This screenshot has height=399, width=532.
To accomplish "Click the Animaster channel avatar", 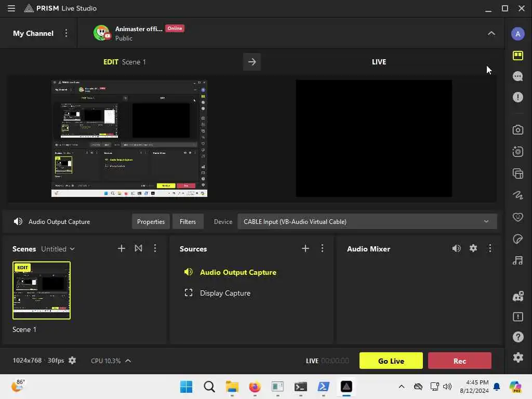I will coord(101,33).
